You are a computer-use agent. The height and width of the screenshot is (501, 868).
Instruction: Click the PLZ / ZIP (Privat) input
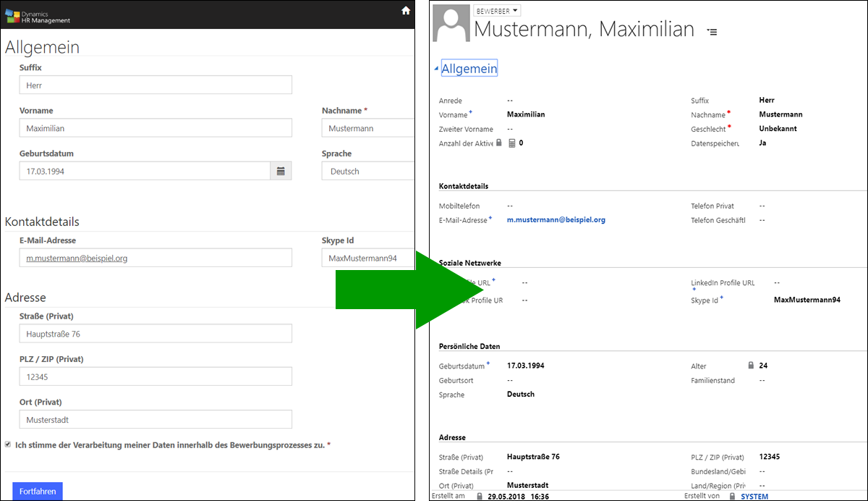156,376
